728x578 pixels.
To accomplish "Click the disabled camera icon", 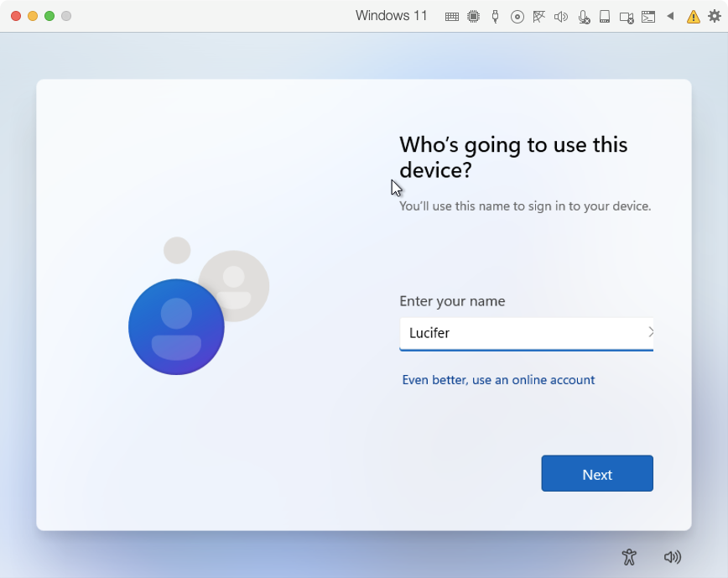I will (x=627, y=18).
